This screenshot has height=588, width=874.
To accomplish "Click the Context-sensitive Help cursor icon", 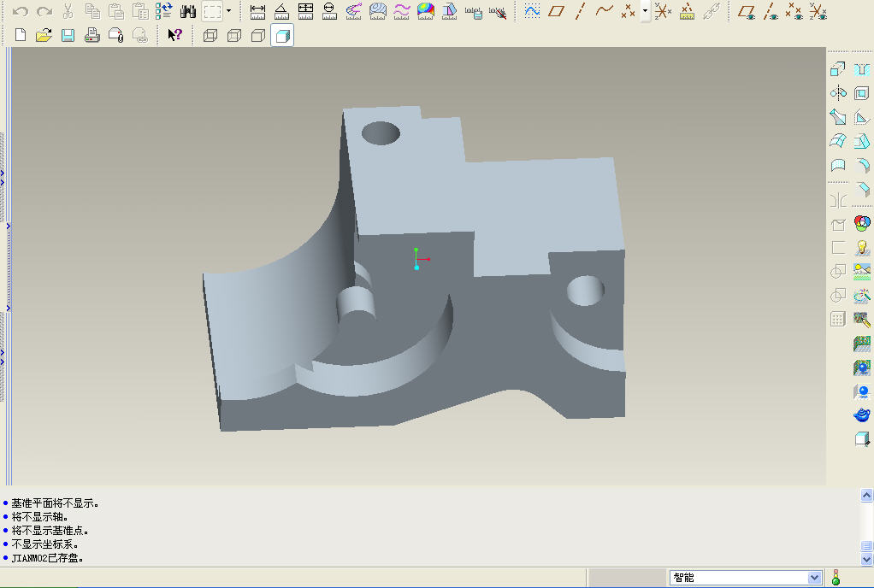I will point(175,35).
